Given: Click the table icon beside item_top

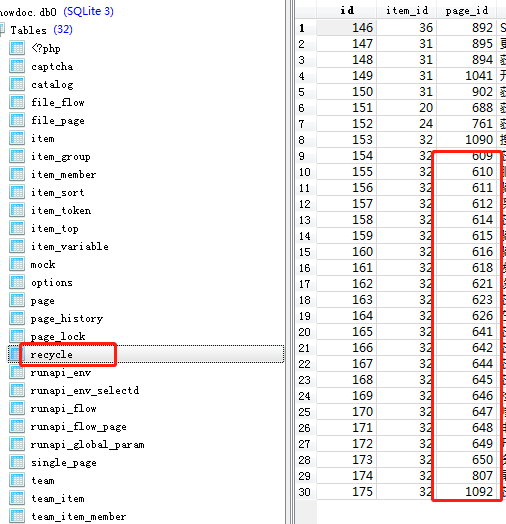Looking at the screenshot, I should pos(17,228).
